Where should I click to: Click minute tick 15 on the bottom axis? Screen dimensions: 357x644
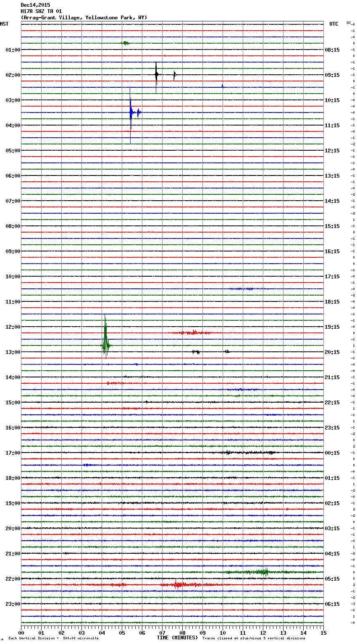pyautogui.click(x=323, y=632)
